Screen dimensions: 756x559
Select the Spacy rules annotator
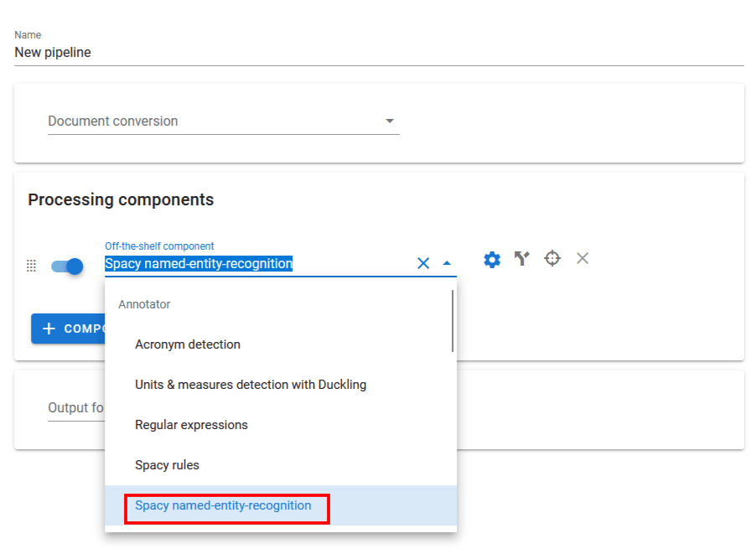(167, 465)
